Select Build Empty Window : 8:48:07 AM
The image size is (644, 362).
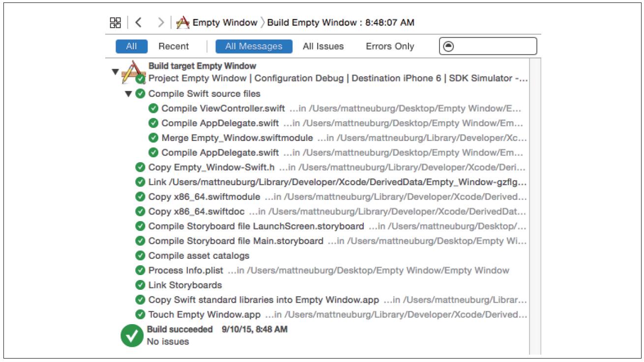[x=341, y=23]
